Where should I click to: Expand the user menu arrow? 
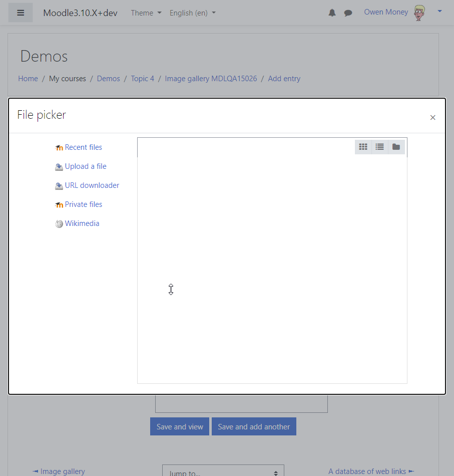(x=439, y=11)
